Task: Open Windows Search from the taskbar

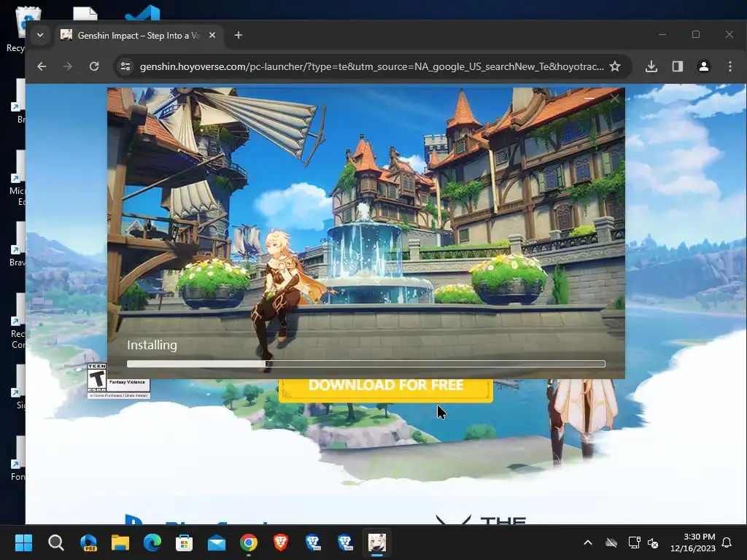Action: coord(55,542)
